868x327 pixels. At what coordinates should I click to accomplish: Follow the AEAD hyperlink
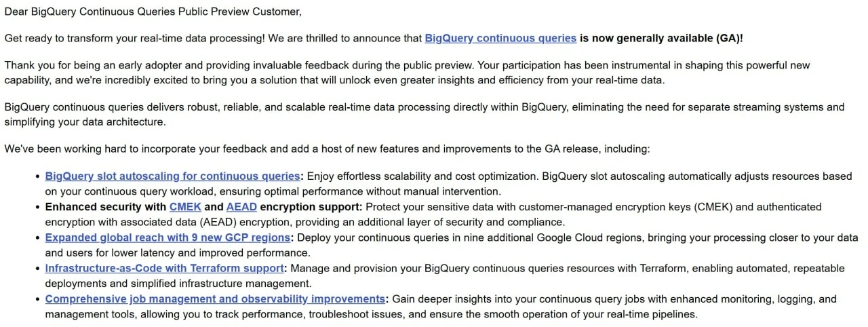(241, 206)
